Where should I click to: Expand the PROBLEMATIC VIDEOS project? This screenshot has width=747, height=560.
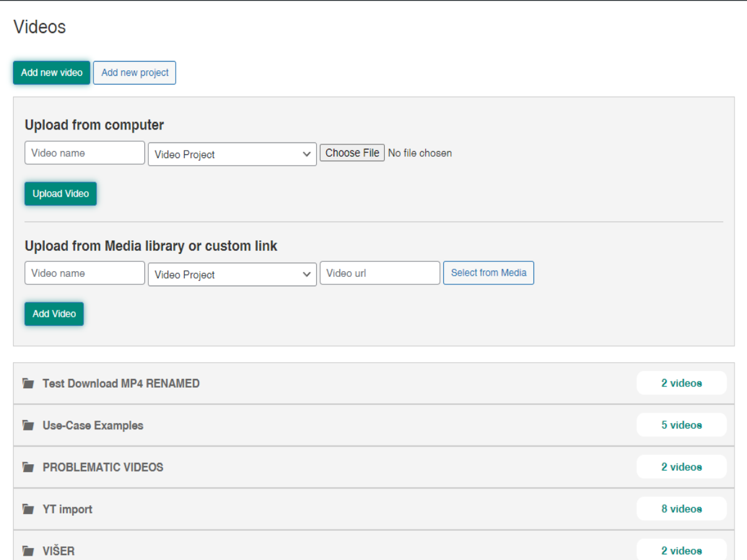(374, 467)
